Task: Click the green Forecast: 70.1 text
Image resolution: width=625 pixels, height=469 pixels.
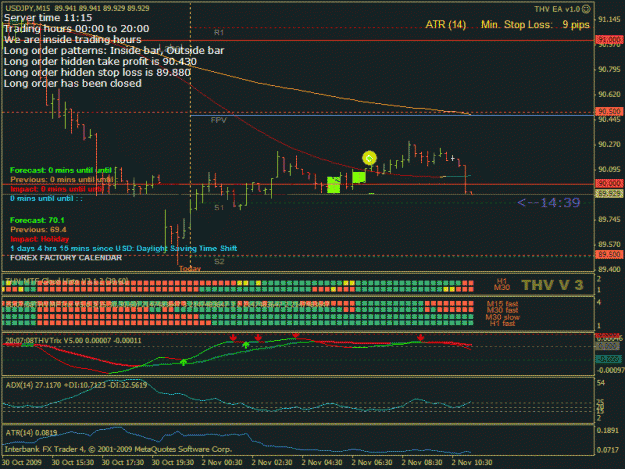Action: 37,220
